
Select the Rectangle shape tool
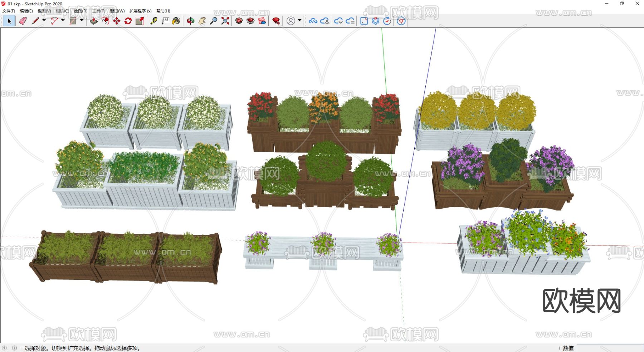coord(73,21)
